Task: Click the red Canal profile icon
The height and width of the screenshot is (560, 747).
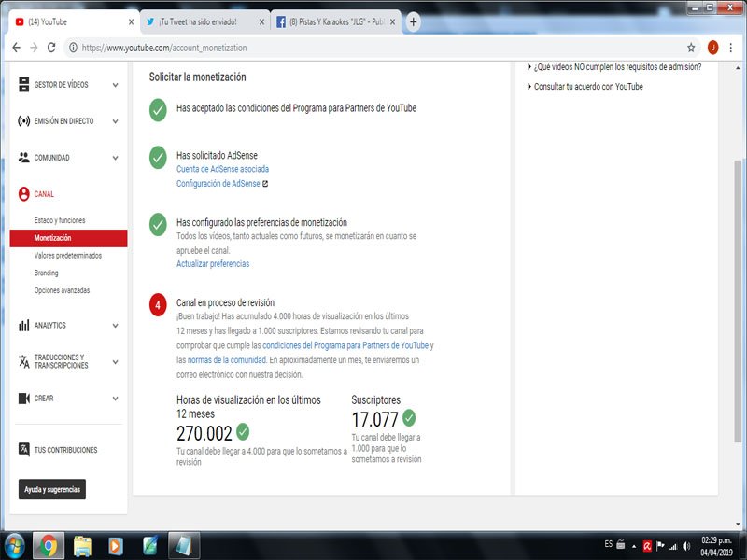Action: pyautogui.click(x=24, y=194)
